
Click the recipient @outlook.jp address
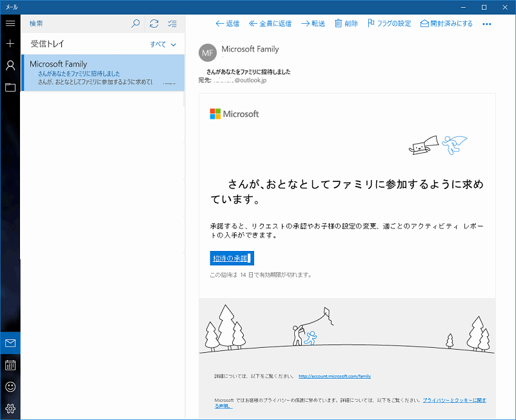click(240, 80)
